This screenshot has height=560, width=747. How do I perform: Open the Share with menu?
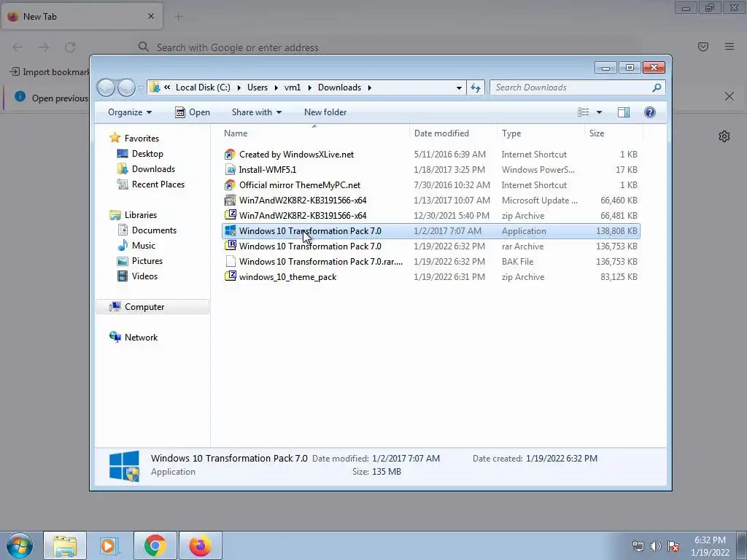tap(256, 112)
